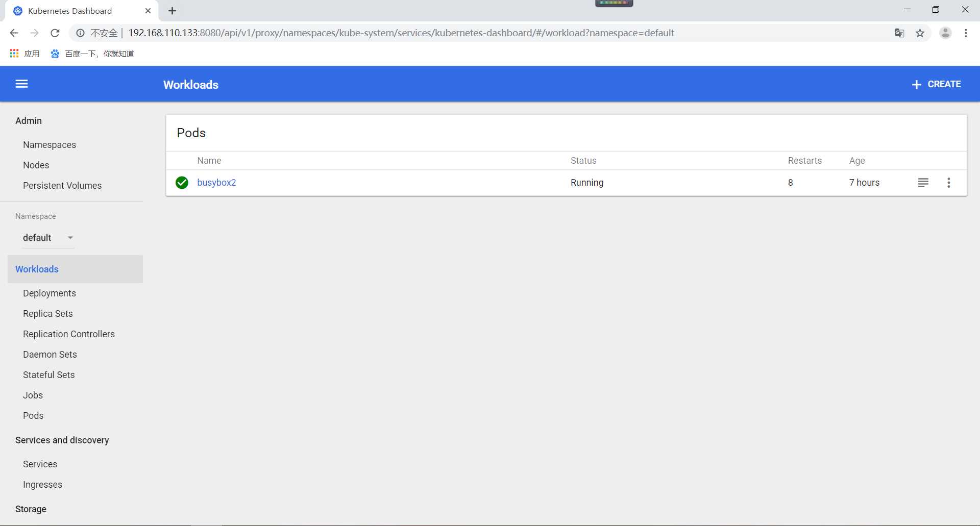Open Jobs list
The height and width of the screenshot is (526, 980).
33,395
